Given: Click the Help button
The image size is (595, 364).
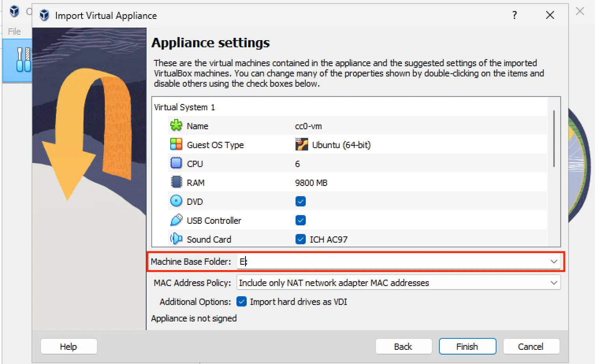Looking at the screenshot, I should tap(69, 347).
